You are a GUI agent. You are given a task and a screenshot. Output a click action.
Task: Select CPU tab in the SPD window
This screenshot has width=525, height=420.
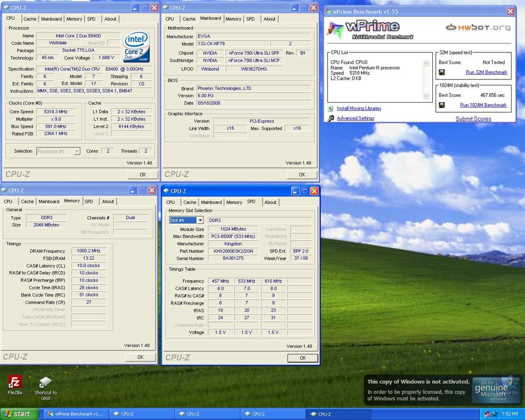(x=170, y=202)
